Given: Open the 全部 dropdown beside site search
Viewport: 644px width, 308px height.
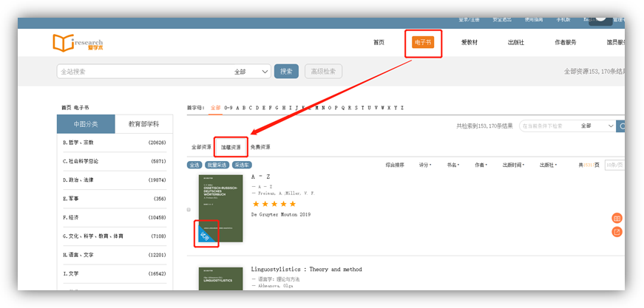Looking at the screenshot, I should click(251, 72).
